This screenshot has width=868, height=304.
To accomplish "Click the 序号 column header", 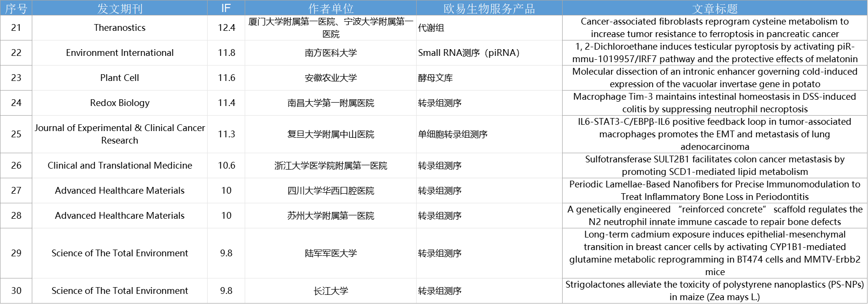I will 16,8.
